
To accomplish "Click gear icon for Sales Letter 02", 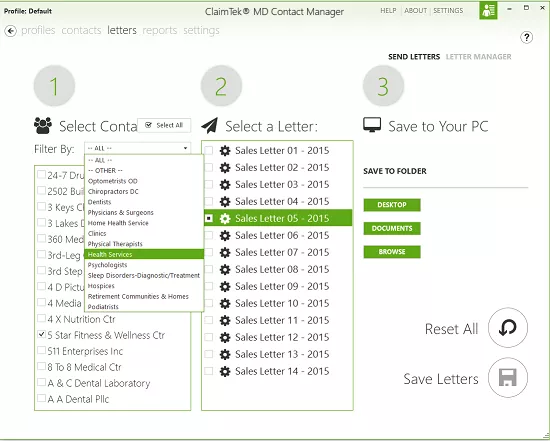I will point(225,167).
